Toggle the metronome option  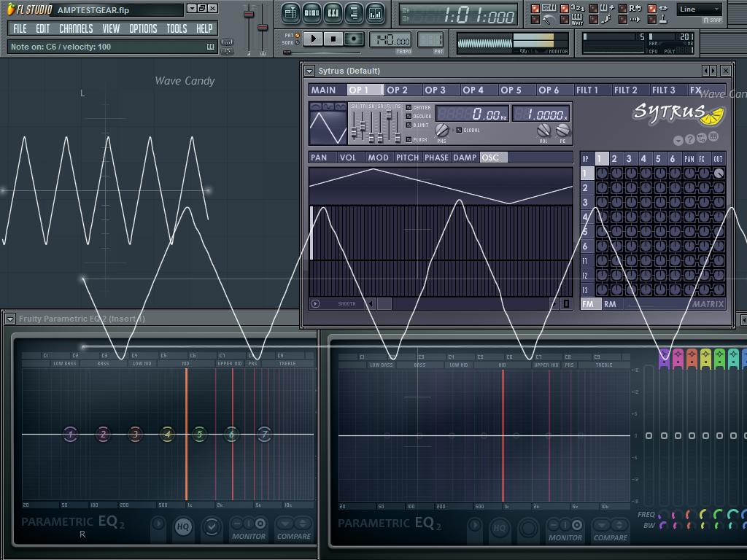click(535, 20)
